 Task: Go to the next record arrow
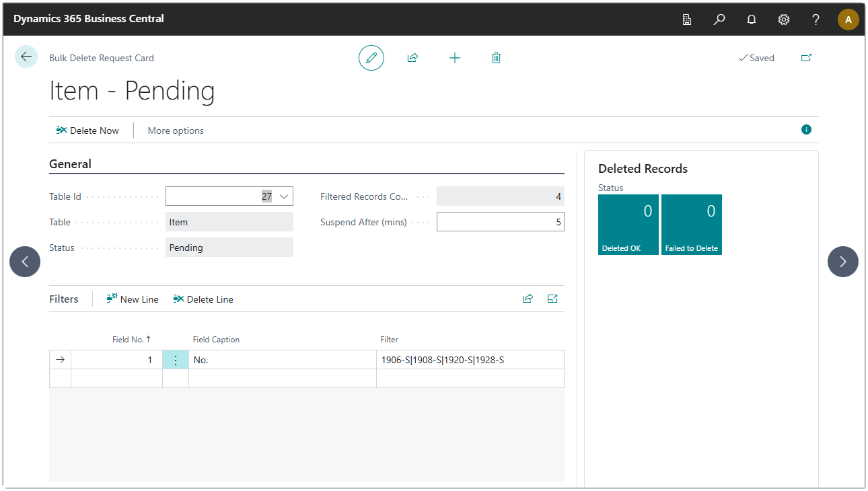pos(843,262)
